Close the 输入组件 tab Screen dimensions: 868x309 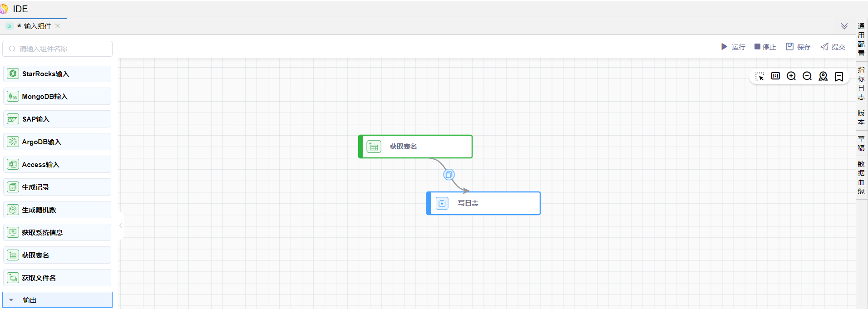[x=58, y=26]
